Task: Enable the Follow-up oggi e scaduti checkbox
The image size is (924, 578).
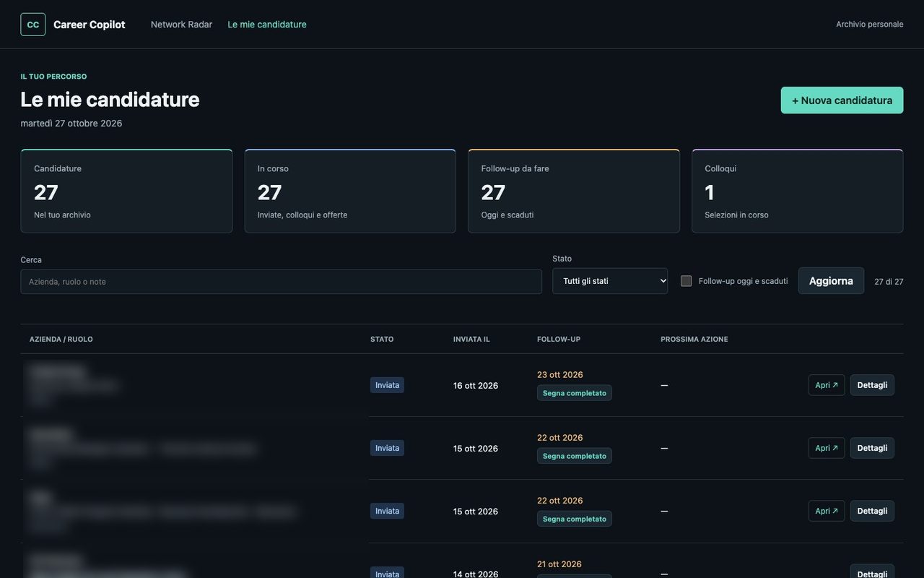Action: 686,281
